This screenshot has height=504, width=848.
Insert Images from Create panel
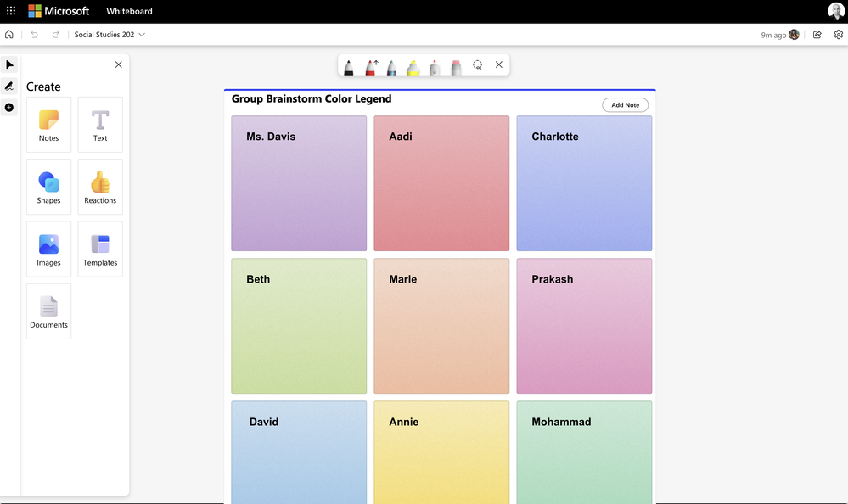pos(48,249)
